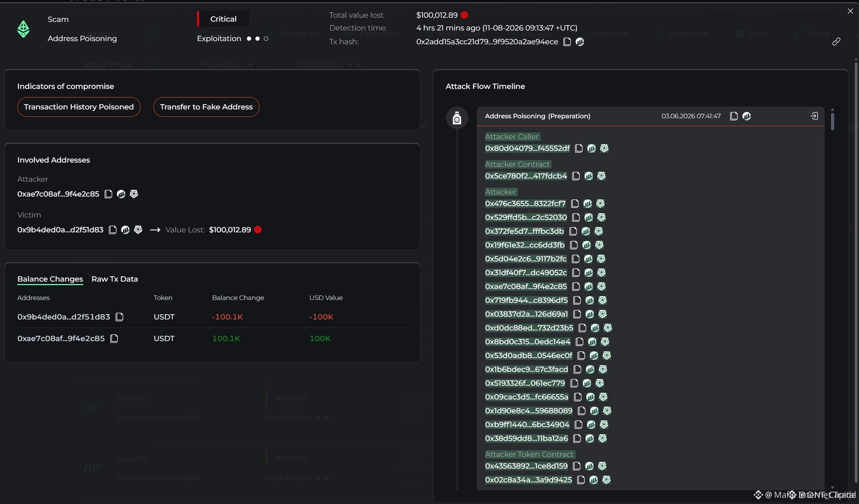Close the alert details overlay

tap(850, 11)
